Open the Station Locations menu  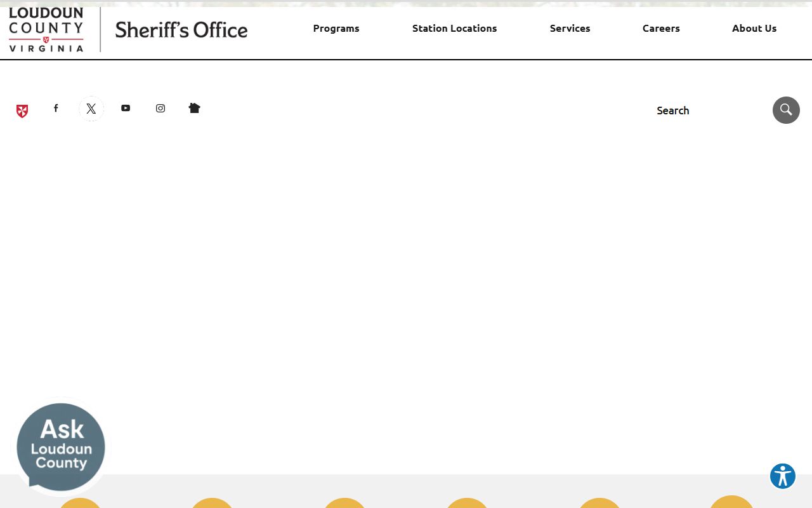coord(455,28)
